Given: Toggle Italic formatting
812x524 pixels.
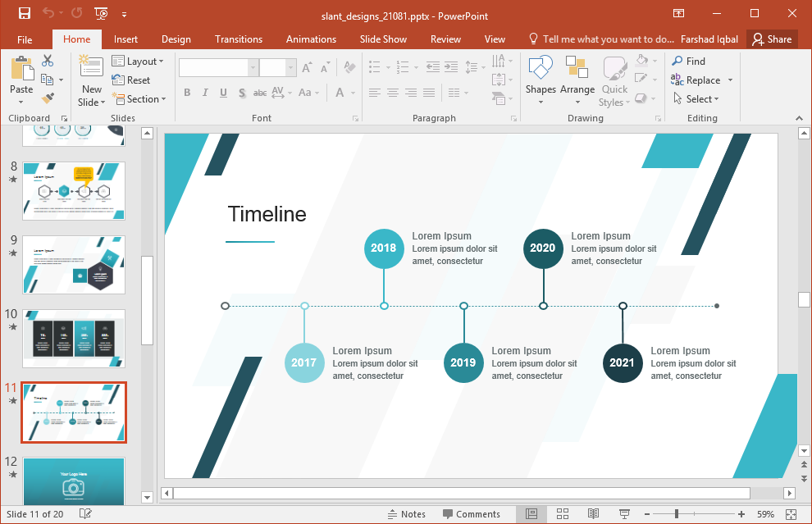Looking at the screenshot, I should click(x=205, y=93).
